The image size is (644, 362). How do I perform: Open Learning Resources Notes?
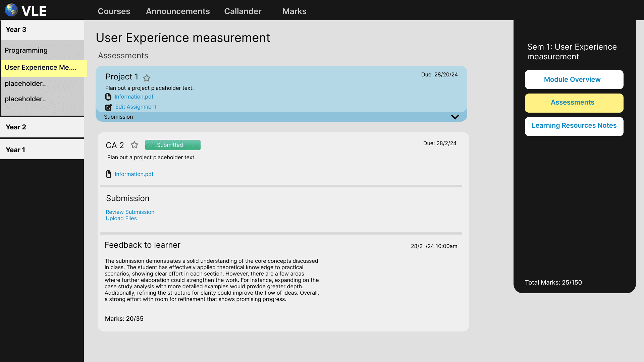tap(574, 126)
